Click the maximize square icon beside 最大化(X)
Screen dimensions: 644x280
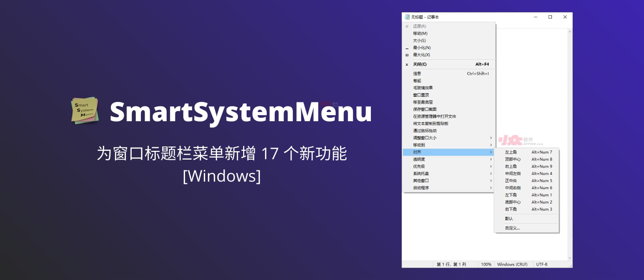(407, 55)
